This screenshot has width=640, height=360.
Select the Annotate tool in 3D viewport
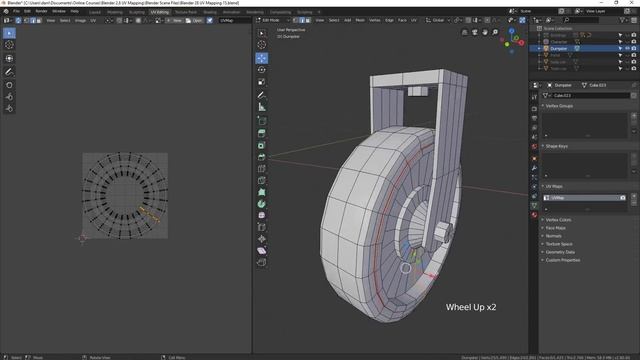(x=262, y=95)
